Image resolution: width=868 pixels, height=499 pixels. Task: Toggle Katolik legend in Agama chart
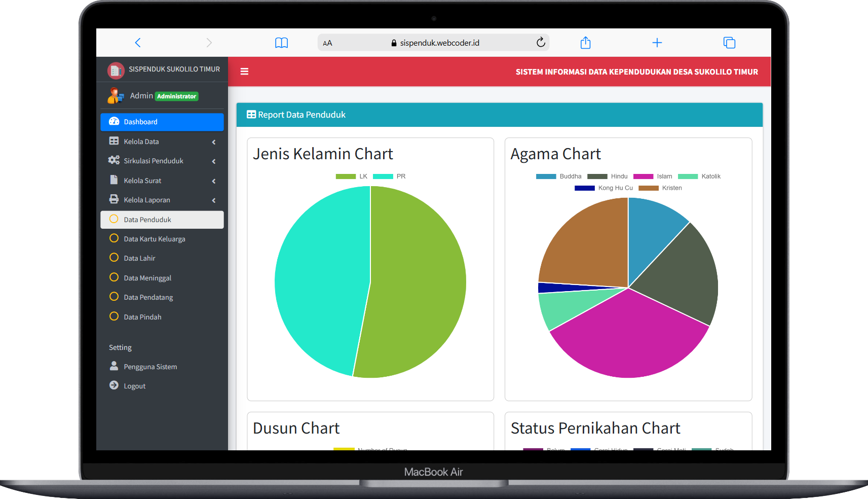(x=699, y=176)
